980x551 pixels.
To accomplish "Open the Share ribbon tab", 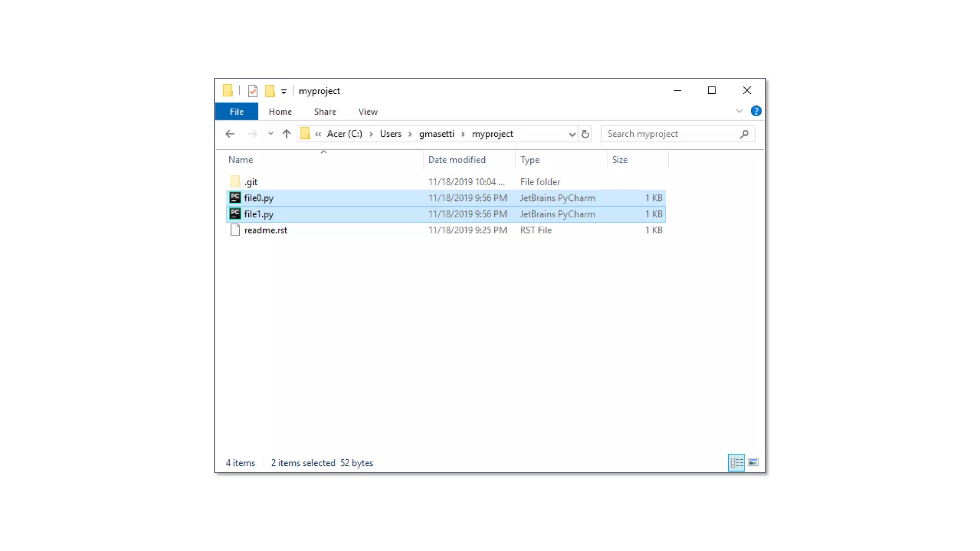I will pyautogui.click(x=325, y=111).
